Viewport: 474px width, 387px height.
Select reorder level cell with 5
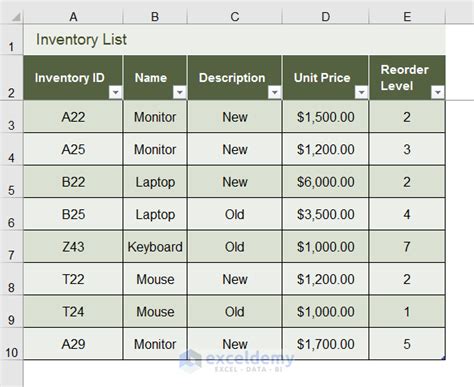(407, 344)
